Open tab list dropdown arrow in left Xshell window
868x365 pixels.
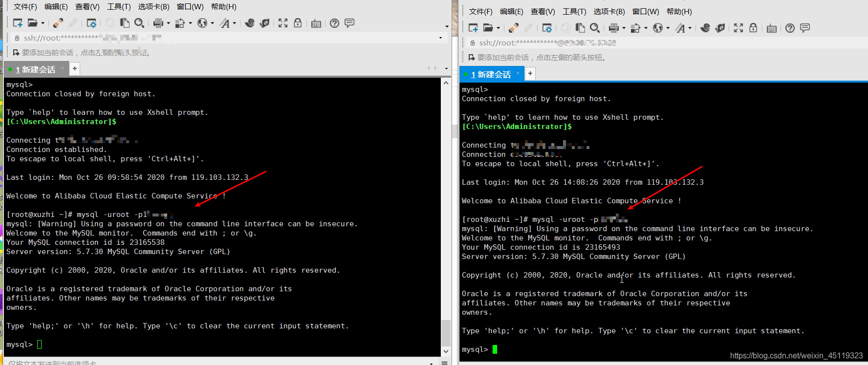(446, 68)
